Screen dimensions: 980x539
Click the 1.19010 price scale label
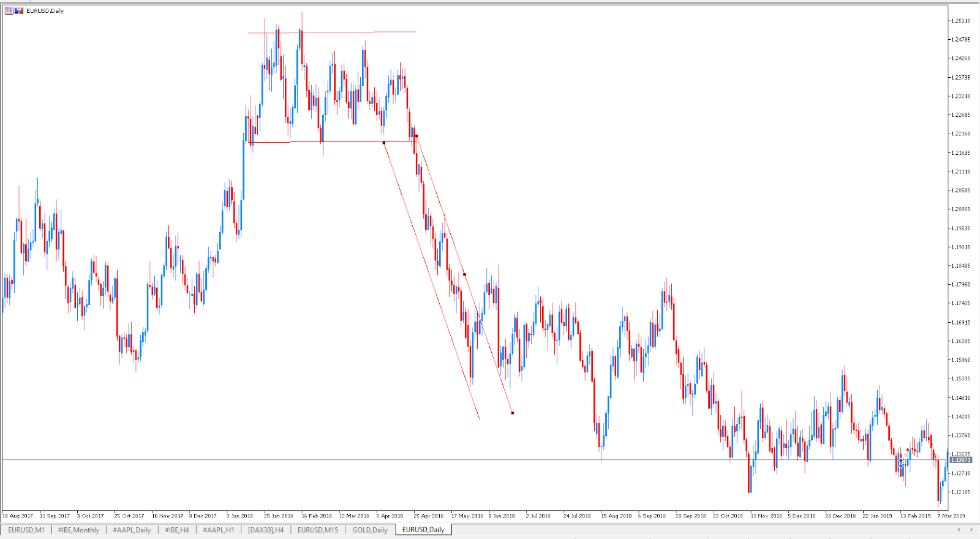960,247
